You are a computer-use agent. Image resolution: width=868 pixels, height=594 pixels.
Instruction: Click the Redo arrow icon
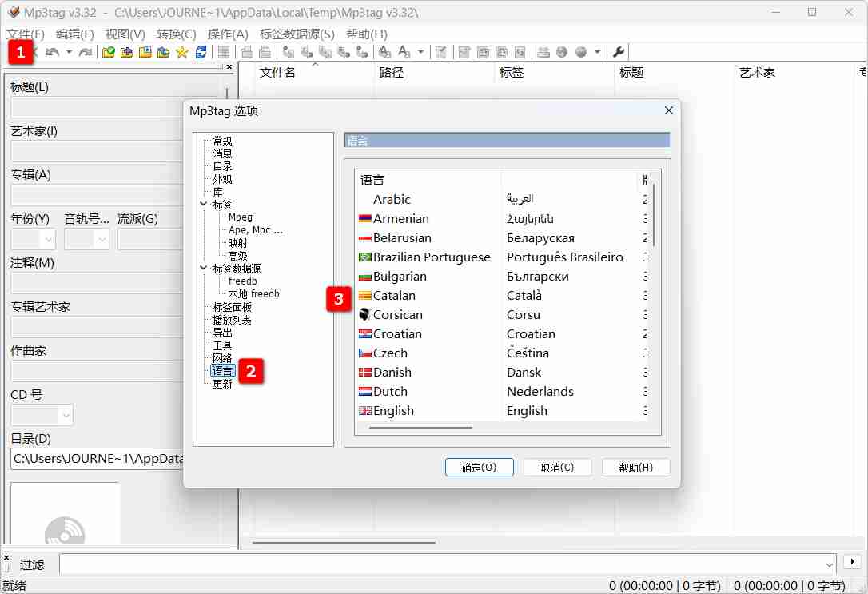pyautogui.click(x=85, y=52)
